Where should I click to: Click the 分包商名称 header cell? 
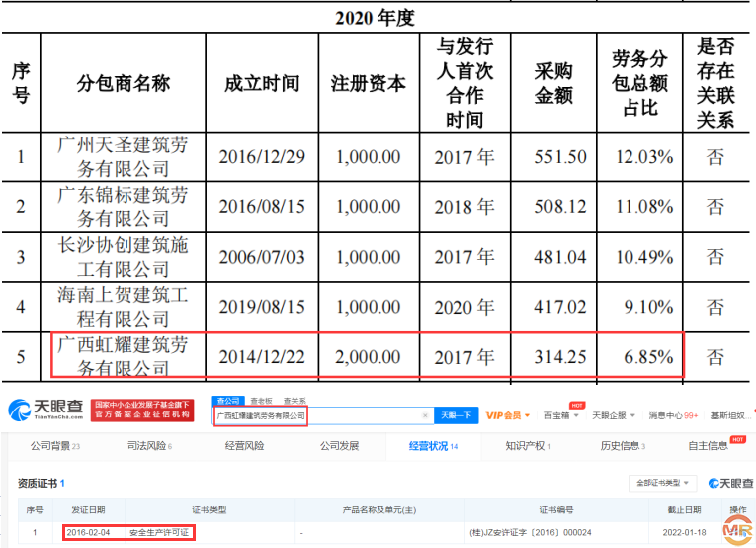click(x=124, y=83)
